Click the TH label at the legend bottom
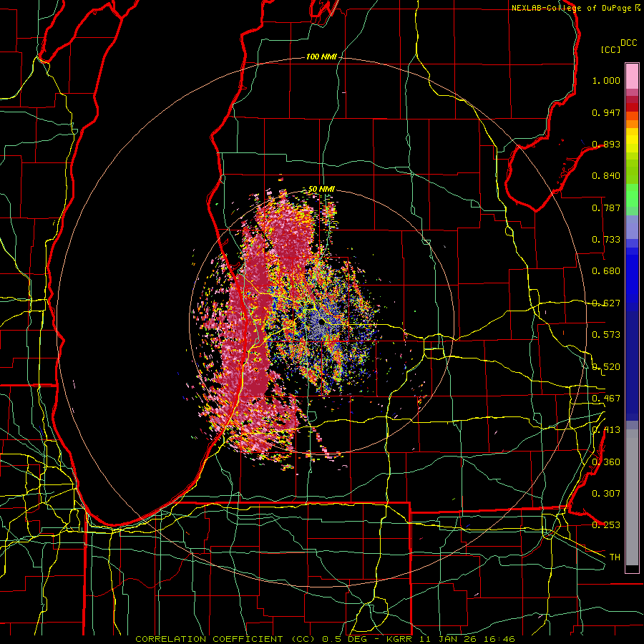 (x=615, y=557)
